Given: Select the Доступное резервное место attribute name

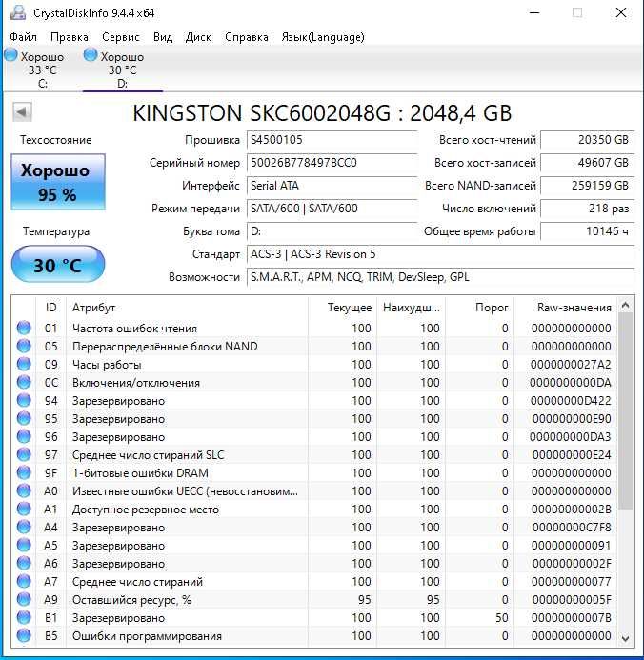Looking at the screenshot, I should (x=146, y=510).
